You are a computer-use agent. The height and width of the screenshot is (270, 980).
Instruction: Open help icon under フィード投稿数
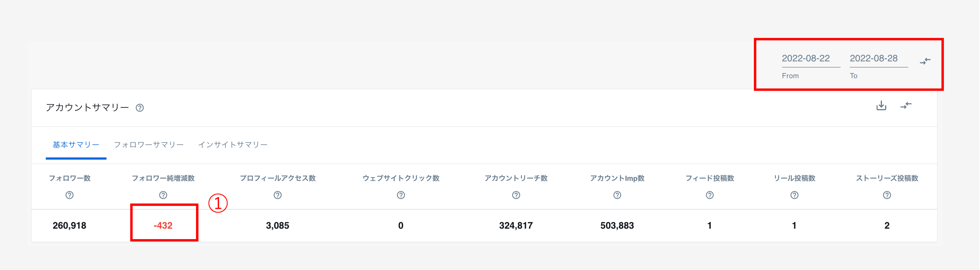click(710, 195)
